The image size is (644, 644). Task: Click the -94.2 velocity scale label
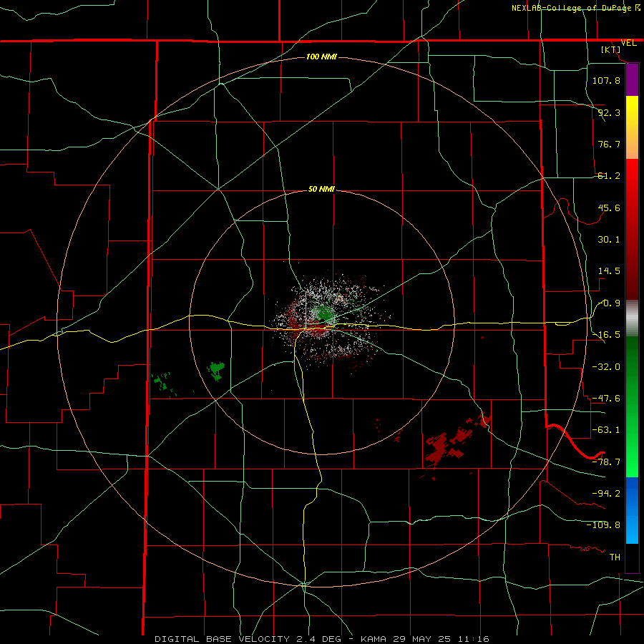(x=606, y=493)
